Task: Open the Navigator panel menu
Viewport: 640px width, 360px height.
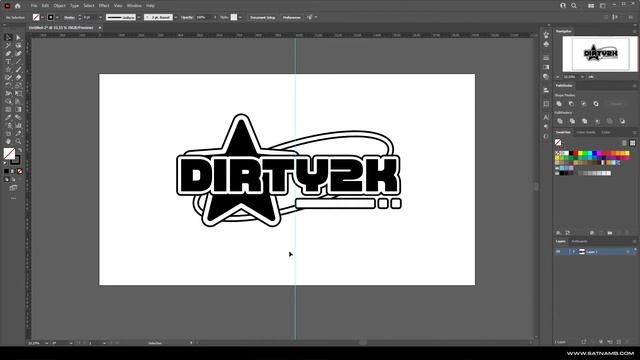Action: (x=634, y=31)
